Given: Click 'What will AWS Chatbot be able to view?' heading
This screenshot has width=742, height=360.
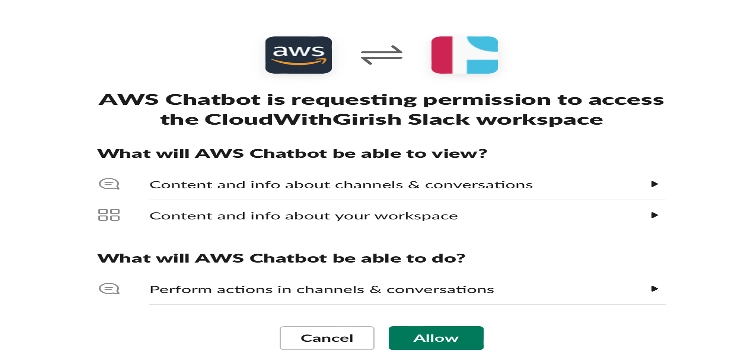Looking at the screenshot, I should point(292,154).
